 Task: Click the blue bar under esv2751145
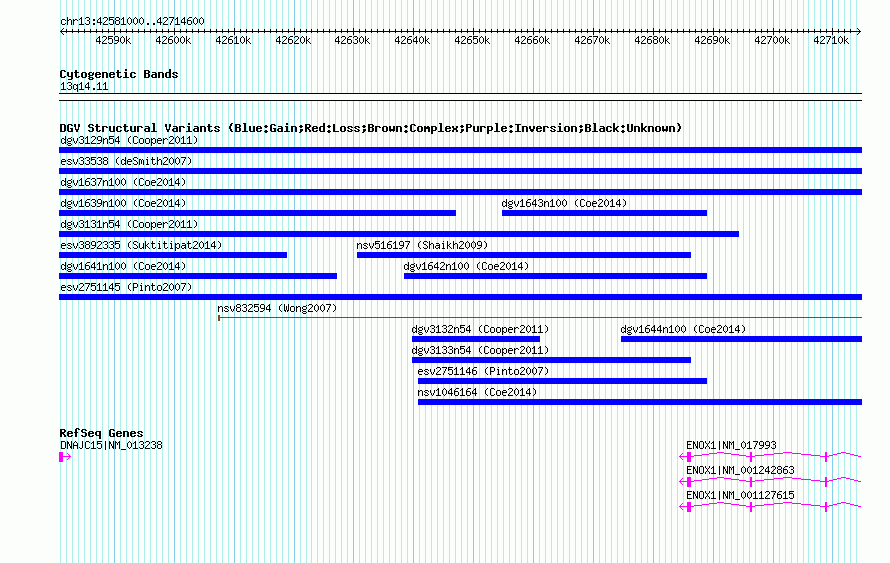pos(460,297)
